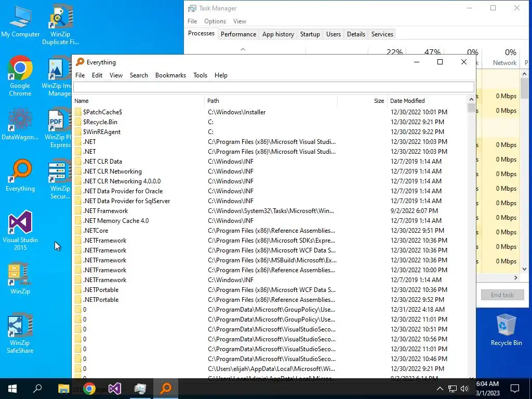The height and width of the screenshot is (399, 532).
Task: Open WinZip Secure desktop shortcut
Action: pyautogui.click(x=60, y=179)
